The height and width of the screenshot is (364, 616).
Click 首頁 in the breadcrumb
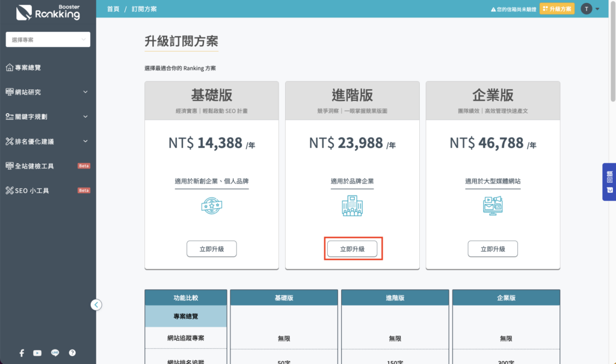coord(112,9)
